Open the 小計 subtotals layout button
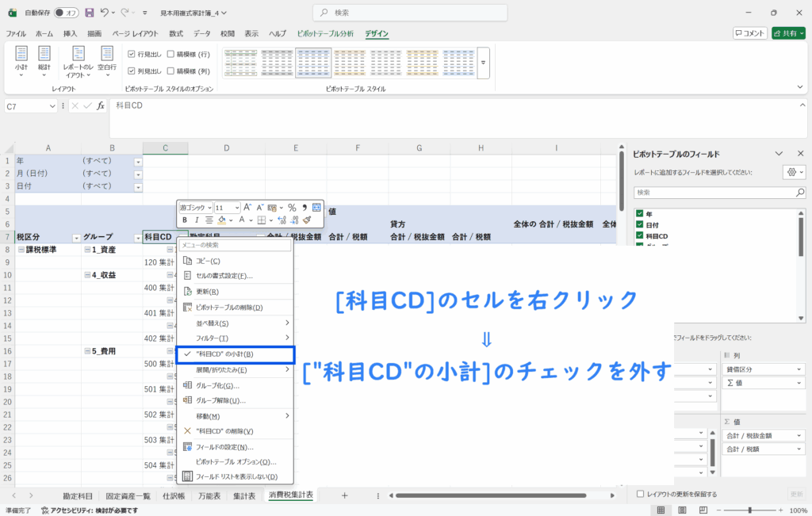812x516 pixels. tap(21, 60)
